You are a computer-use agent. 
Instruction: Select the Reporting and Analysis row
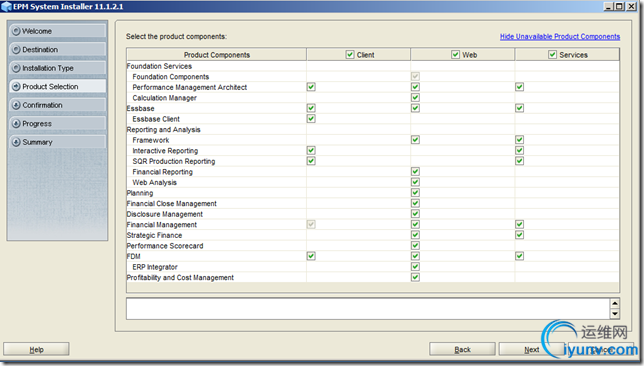pyautogui.click(x=373, y=129)
